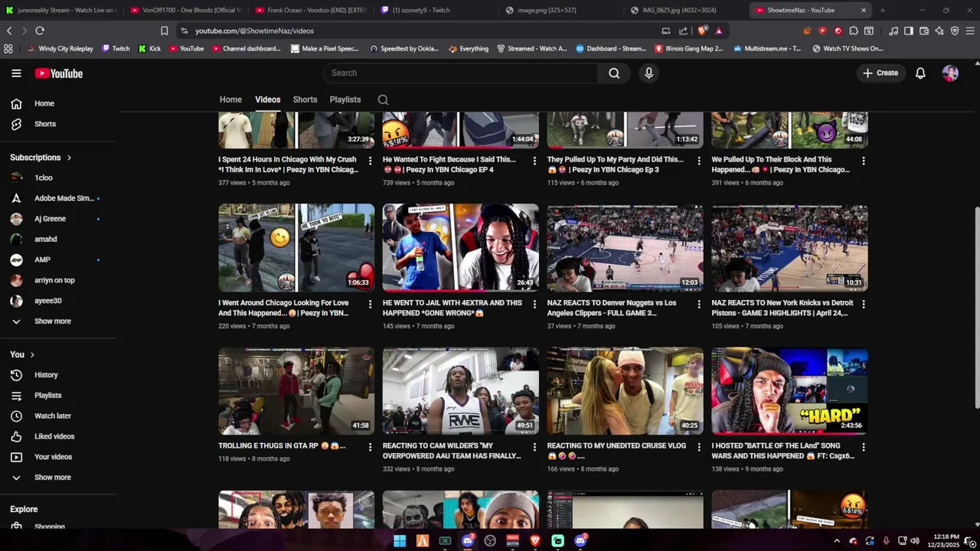
Task: Click the address bar URL
Action: pyautogui.click(x=254, y=31)
